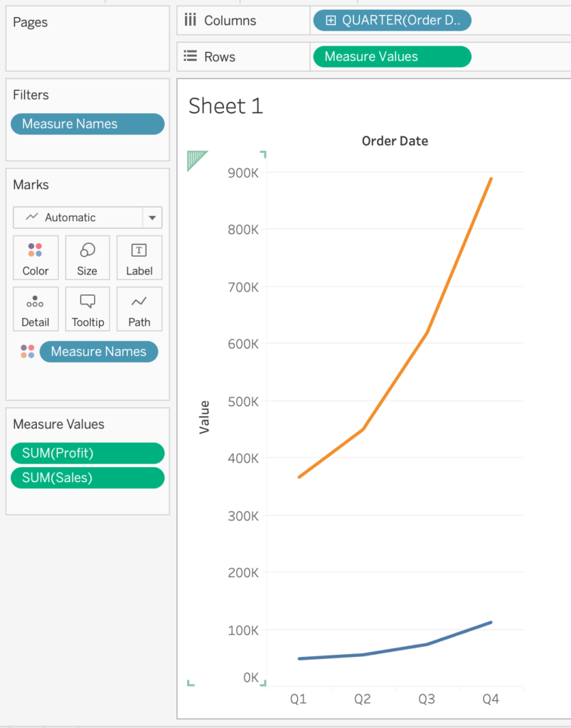Click the Rows shelf icon
The image size is (571, 728).
point(191,57)
